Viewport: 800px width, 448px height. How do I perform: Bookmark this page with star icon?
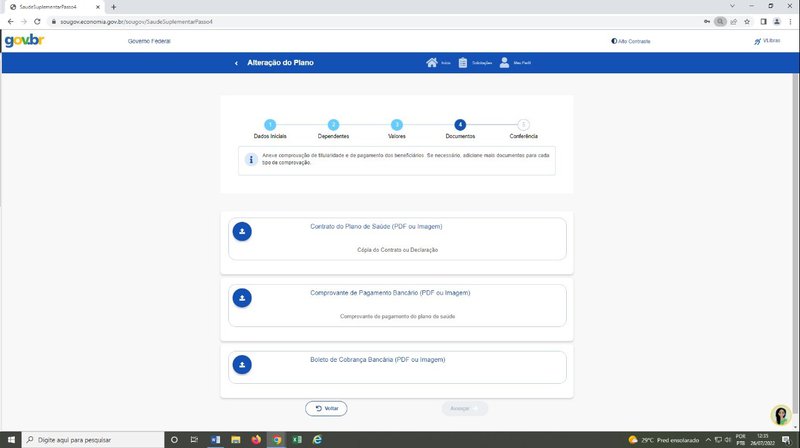click(x=747, y=21)
